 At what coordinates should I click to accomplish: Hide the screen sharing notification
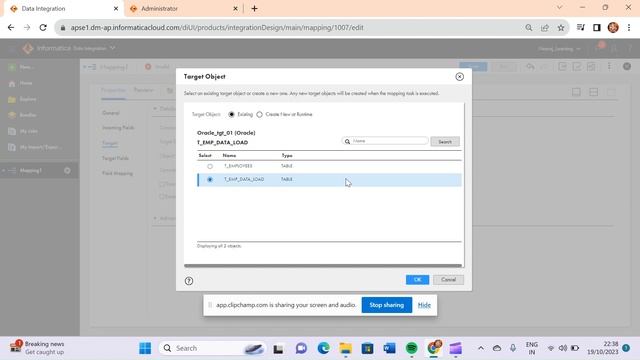pos(424,305)
